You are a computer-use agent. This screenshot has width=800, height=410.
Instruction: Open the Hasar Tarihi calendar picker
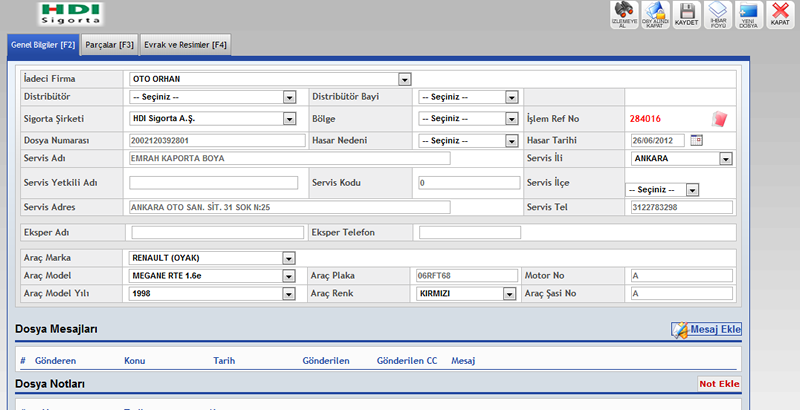(697, 140)
